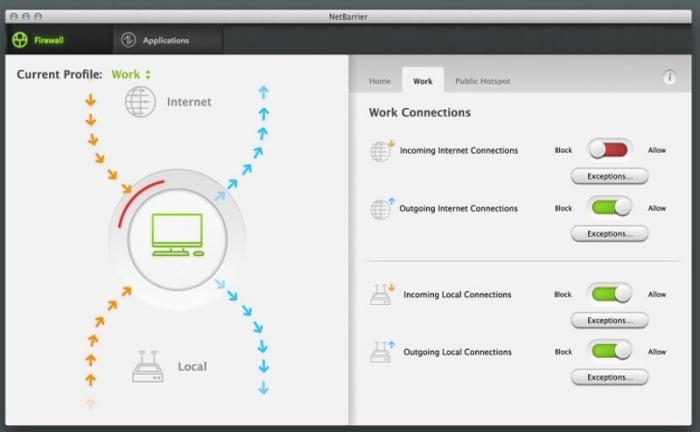Image resolution: width=700 pixels, height=432 pixels.
Task: Click the "Current Profile:" label
Action: tap(59, 74)
